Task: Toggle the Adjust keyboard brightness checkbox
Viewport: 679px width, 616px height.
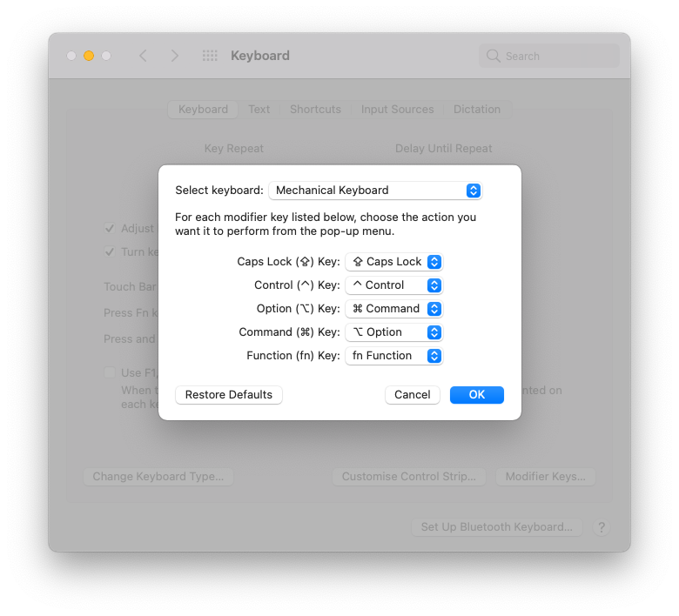Action: (110, 228)
